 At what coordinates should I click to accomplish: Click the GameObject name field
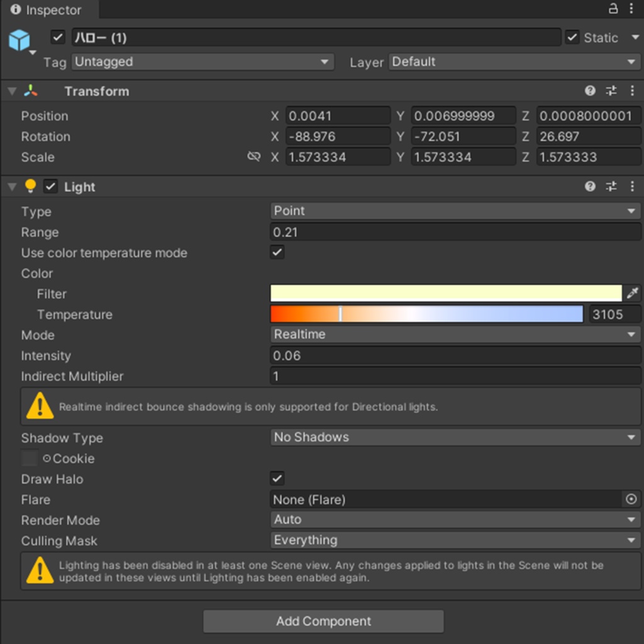pyautogui.click(x=316, y=37)
